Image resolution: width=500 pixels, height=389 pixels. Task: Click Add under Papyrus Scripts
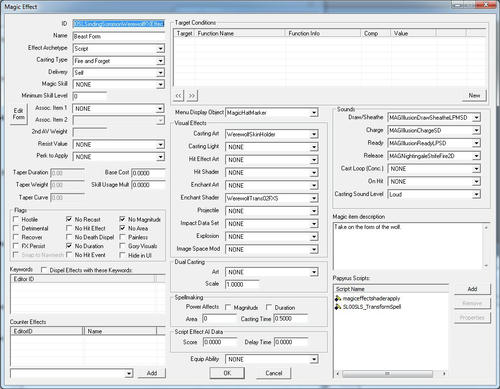click(472, 289)
